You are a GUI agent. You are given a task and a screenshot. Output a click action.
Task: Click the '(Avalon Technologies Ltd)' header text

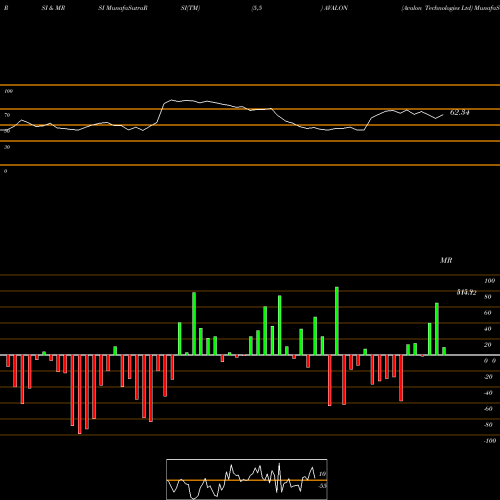coord(437,8)
